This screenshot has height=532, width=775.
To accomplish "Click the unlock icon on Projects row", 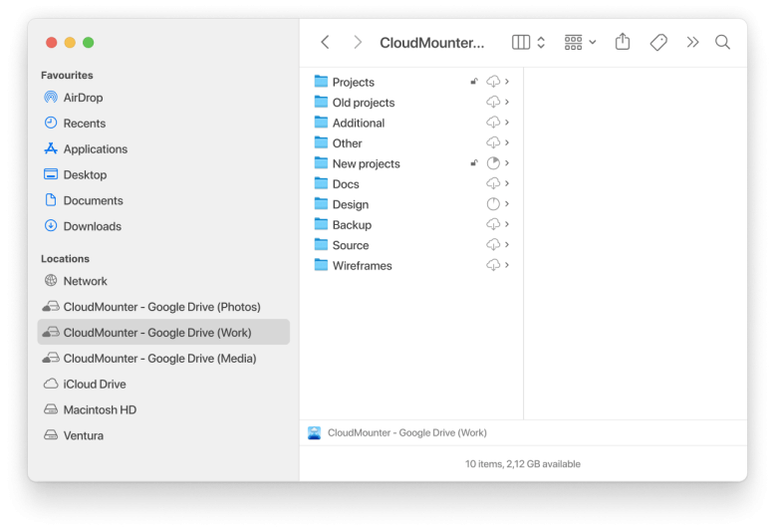I will (474, 81).
